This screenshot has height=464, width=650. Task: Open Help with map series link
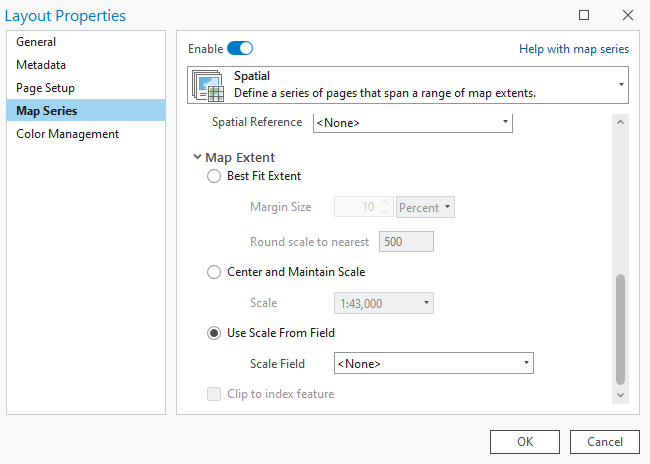click(x=574, y=48)
